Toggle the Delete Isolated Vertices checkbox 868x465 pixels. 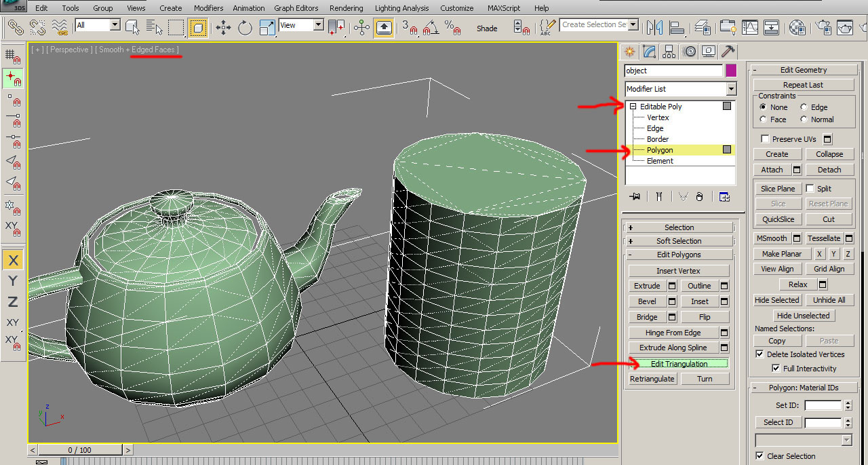[759, 354]
